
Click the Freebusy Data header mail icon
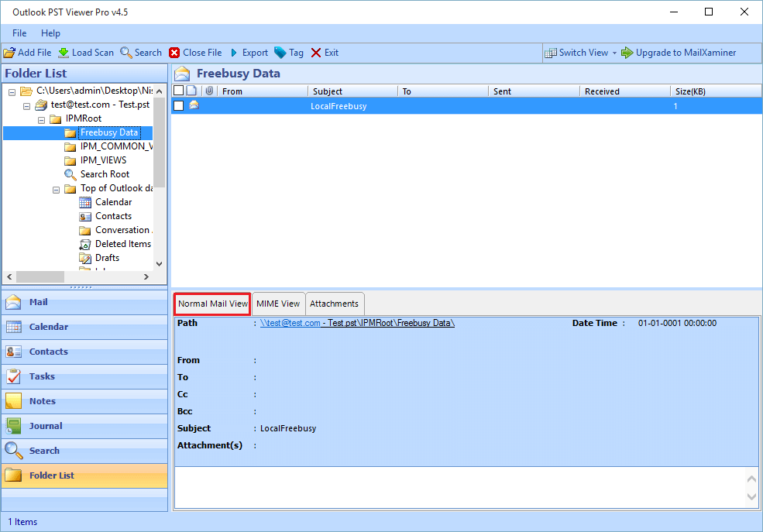point(183,74)
